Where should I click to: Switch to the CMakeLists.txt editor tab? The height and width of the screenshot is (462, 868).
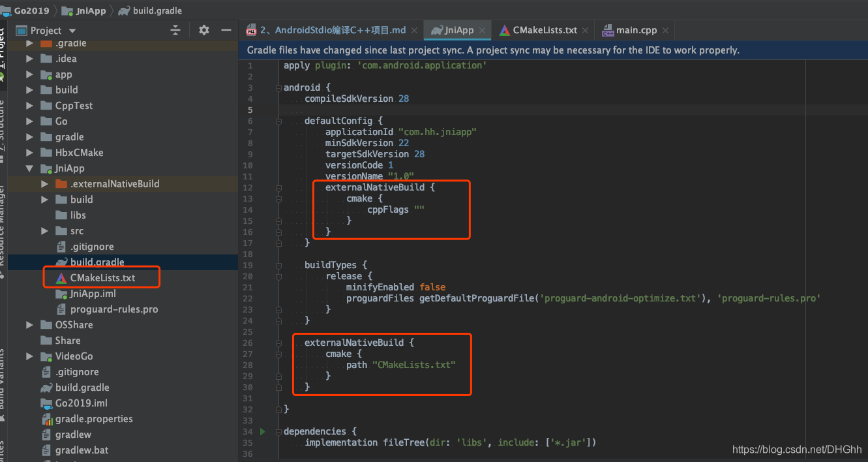coord(545,30)
